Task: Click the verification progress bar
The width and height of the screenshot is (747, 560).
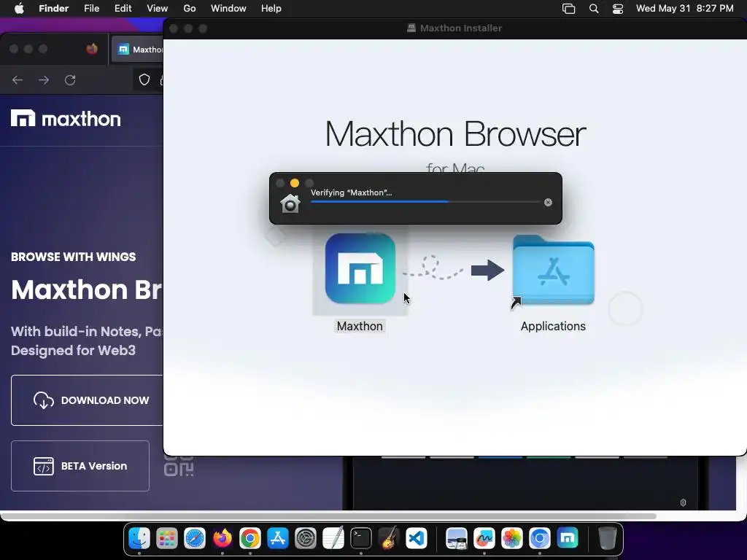Action: [x=425, y=202]
